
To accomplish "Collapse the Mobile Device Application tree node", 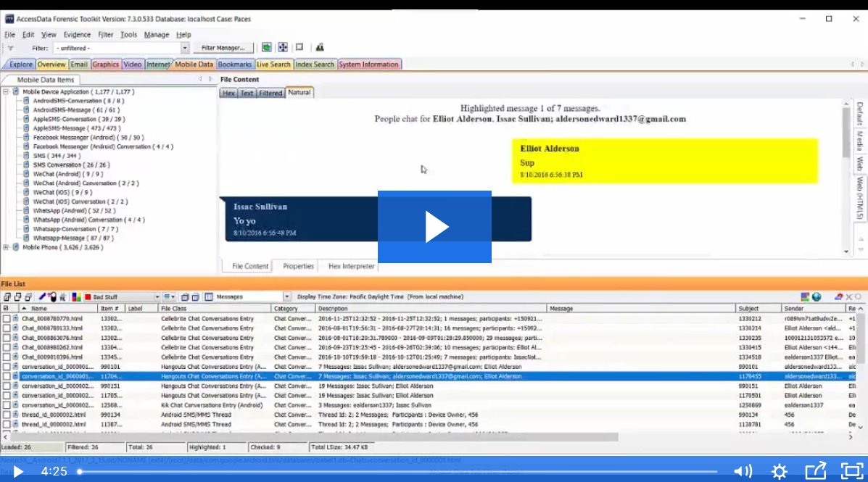I will coord(6,92).
